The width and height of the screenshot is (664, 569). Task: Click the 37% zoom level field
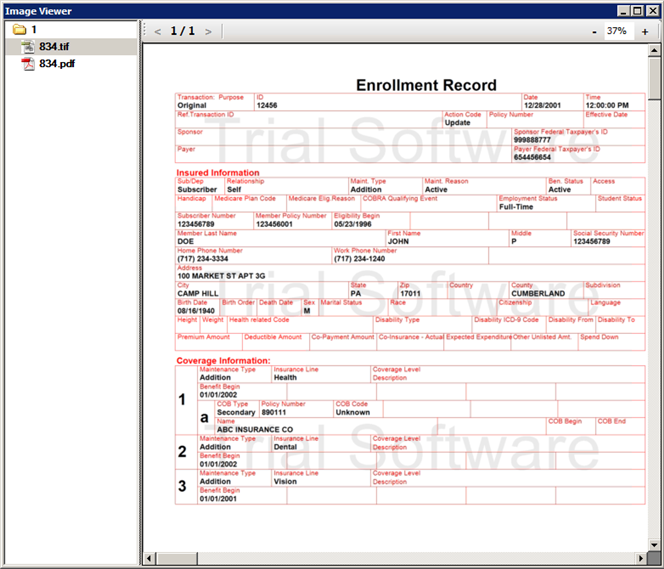pos(617,31)
